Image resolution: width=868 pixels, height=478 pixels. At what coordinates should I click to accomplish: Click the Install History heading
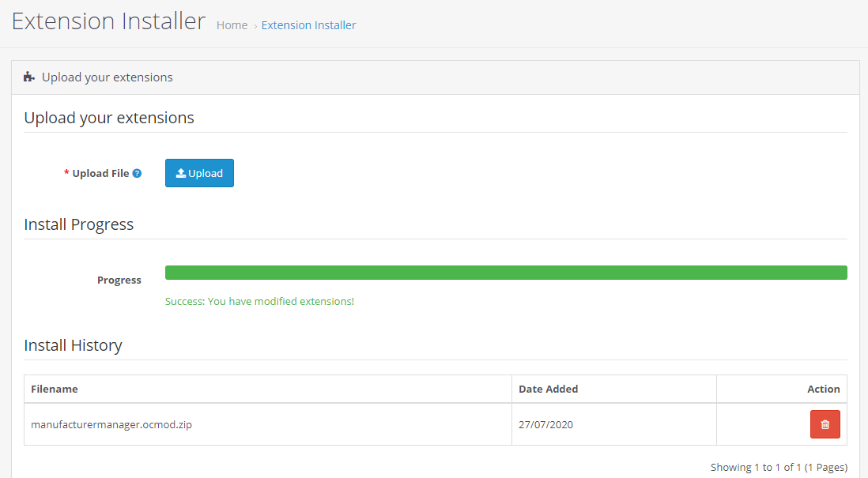(x=73, y=345)
